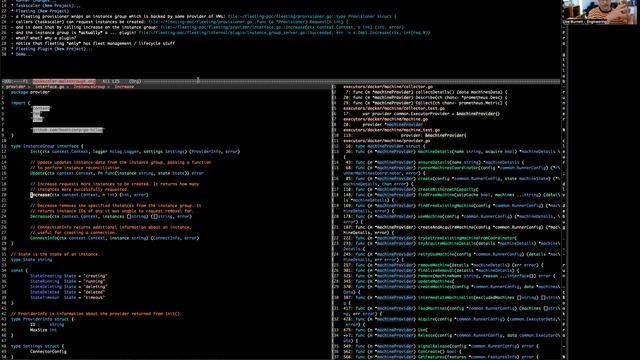
Task: Jump to updateMachines search result
Action: 405,281
